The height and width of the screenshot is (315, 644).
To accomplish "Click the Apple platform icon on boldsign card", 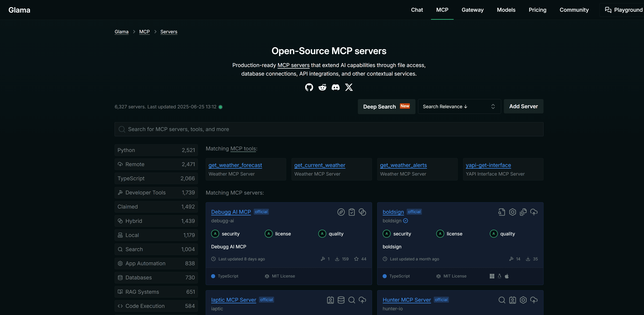I will [x=507, y=276].
